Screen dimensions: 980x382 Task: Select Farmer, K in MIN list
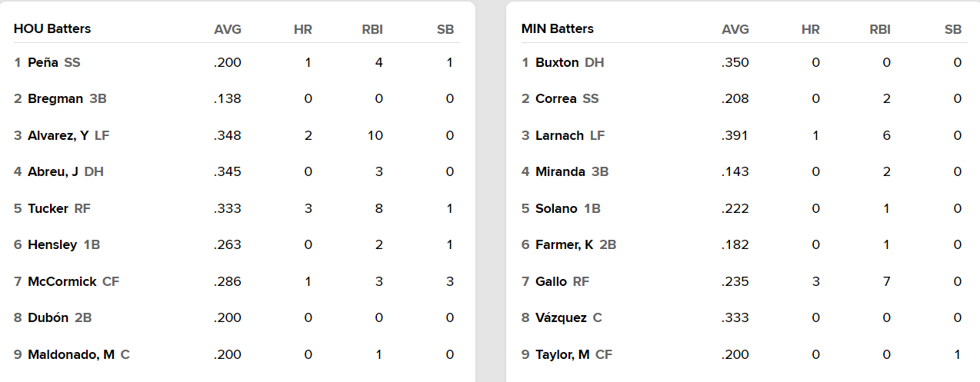point(564,244)
